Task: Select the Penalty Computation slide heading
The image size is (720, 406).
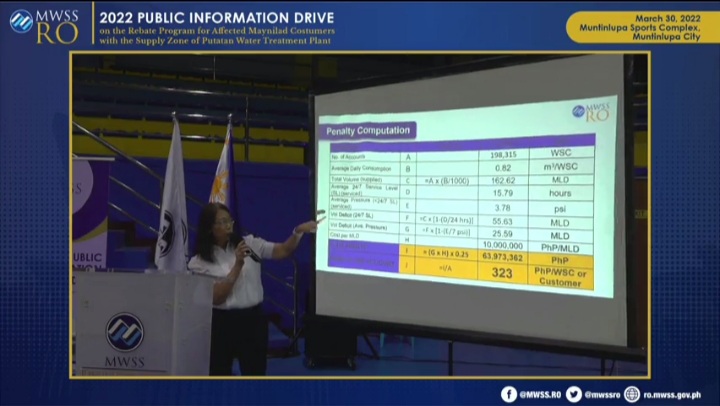Action: [x=367, y=131]
